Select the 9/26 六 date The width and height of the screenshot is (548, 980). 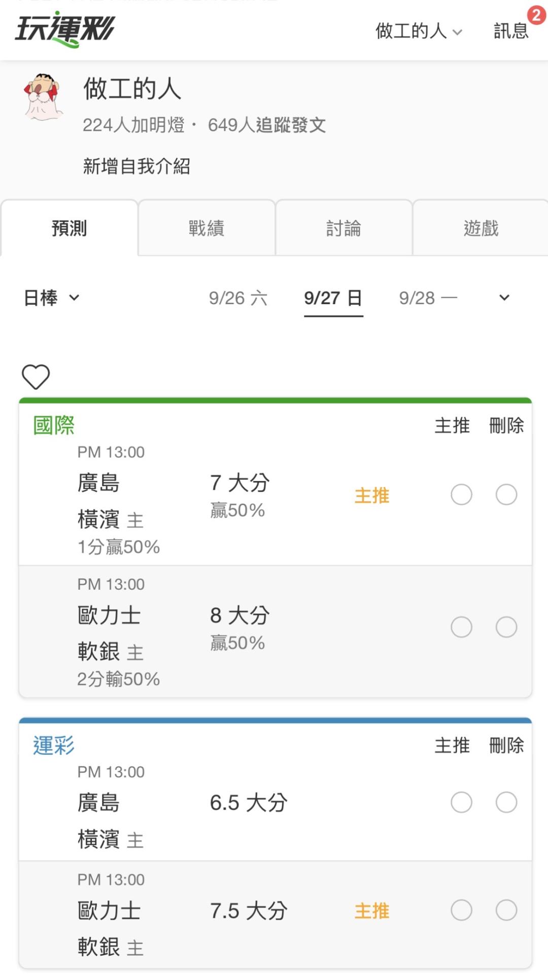(x=238, y=298)
